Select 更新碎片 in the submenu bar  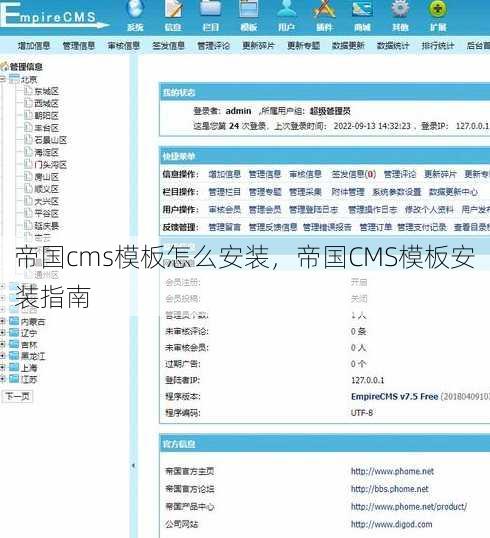pyautogui.click(x=258, y=46)
